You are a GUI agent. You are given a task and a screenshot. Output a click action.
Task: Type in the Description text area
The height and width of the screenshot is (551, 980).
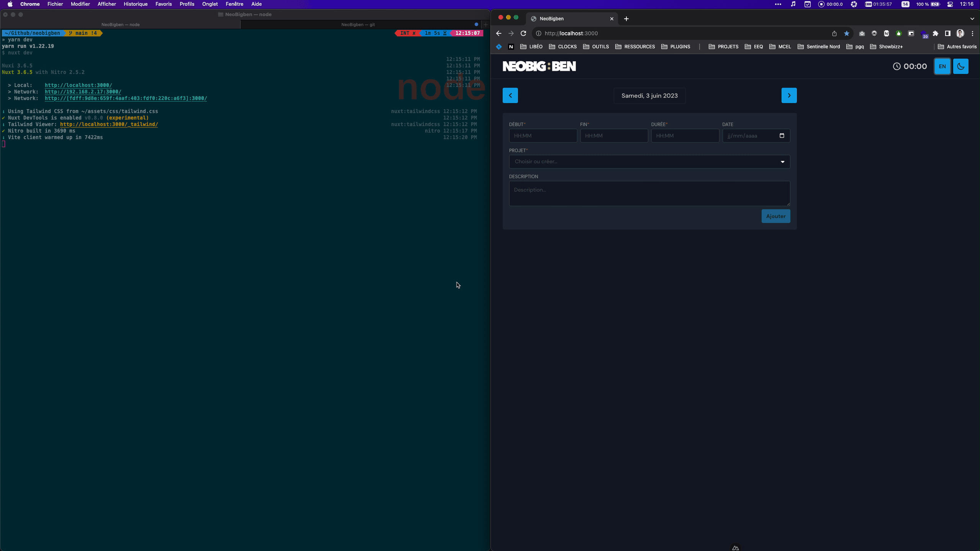648,193
